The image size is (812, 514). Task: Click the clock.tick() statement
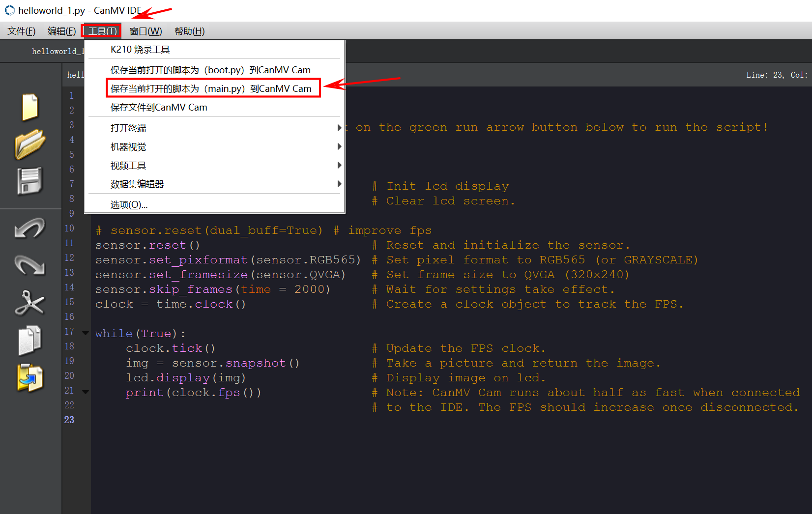click(171, 348)
